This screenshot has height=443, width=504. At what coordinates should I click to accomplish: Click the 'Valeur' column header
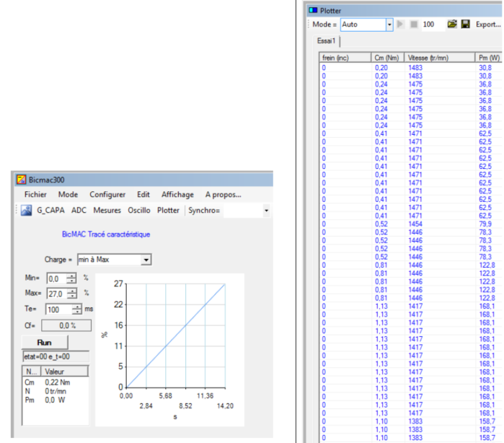65,372
